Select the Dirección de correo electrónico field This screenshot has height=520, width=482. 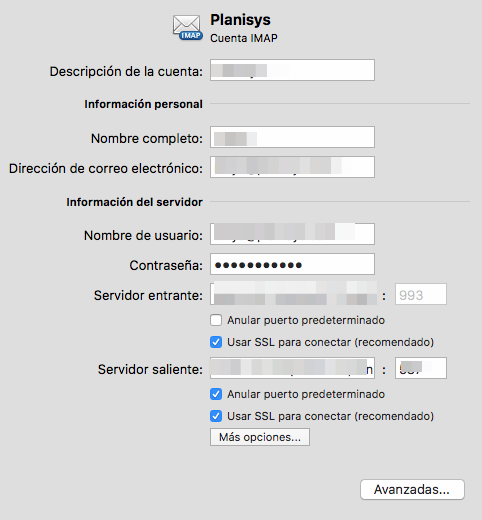pyautogui.click(x=292, y=167)
